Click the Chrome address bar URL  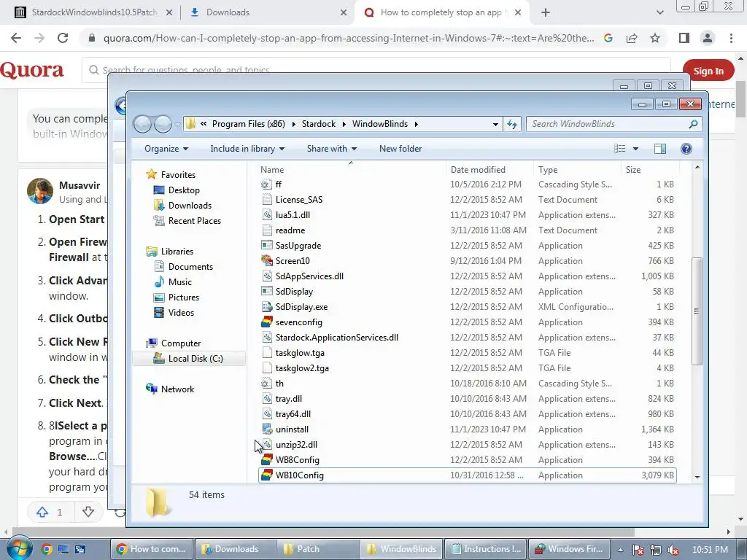point(349,38)
